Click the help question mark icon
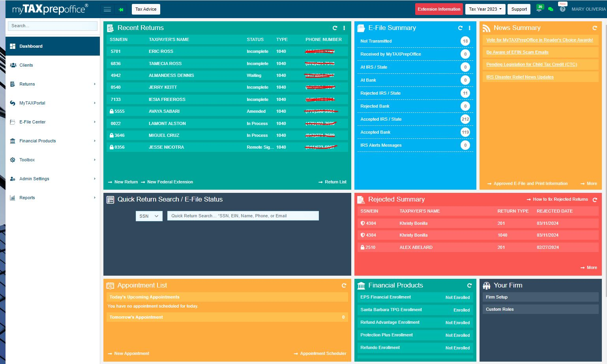 [x=562, y=9]
